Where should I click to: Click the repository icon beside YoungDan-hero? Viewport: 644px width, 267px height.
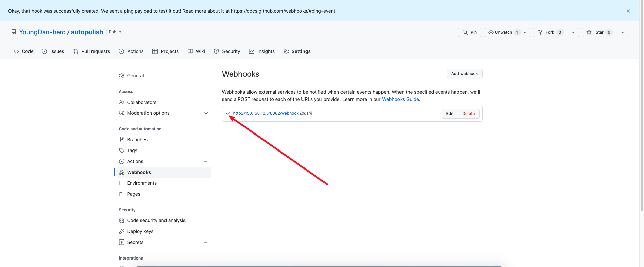pyautogui.click(x=14, y=32)
